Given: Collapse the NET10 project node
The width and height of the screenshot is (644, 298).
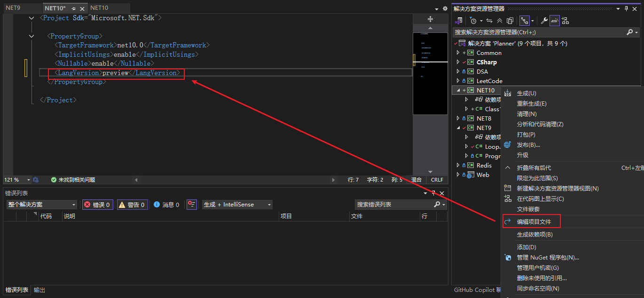Looking at the screenshot, I should 458,90.
